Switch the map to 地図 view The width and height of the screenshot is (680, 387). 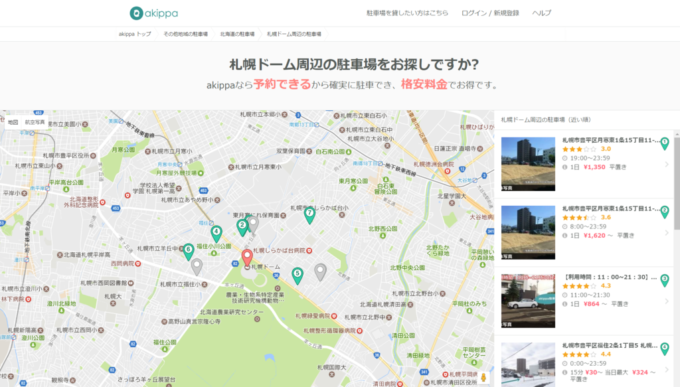pyautogui.click(x=13, y=122)
